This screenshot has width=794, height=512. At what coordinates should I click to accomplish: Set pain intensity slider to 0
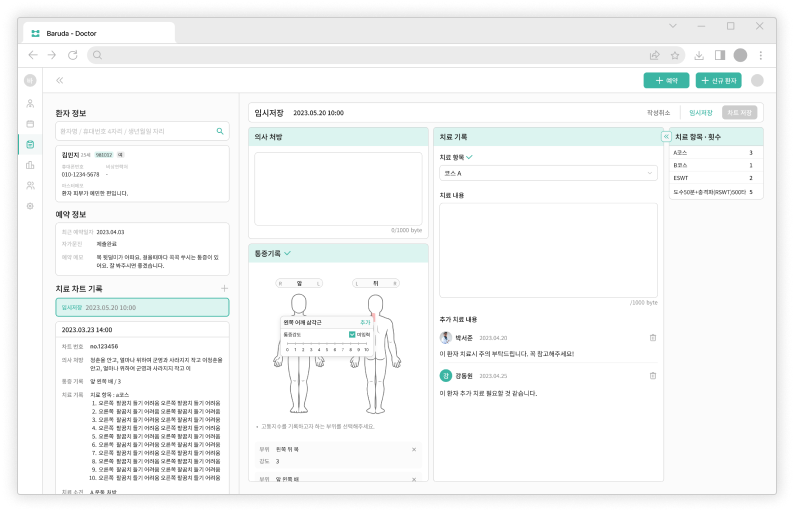point(287,344)
